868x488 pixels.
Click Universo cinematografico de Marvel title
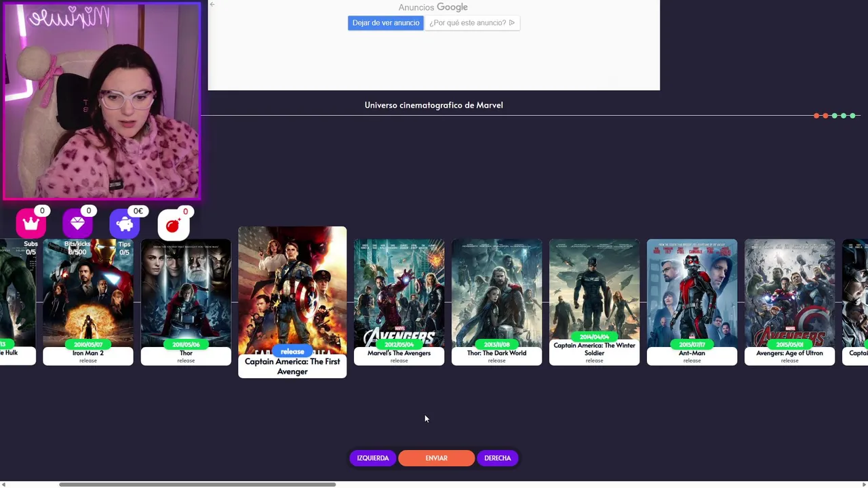tap(433, 105)
